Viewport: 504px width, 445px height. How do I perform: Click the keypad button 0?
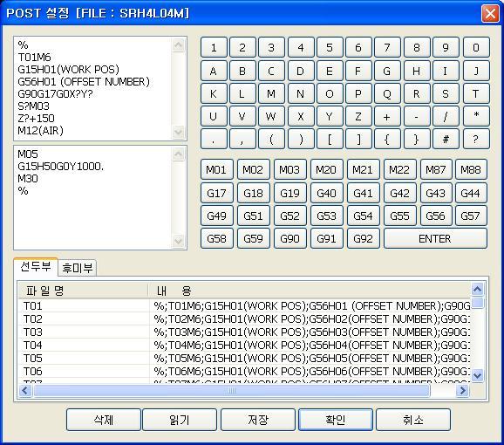[x=476, y=48]
